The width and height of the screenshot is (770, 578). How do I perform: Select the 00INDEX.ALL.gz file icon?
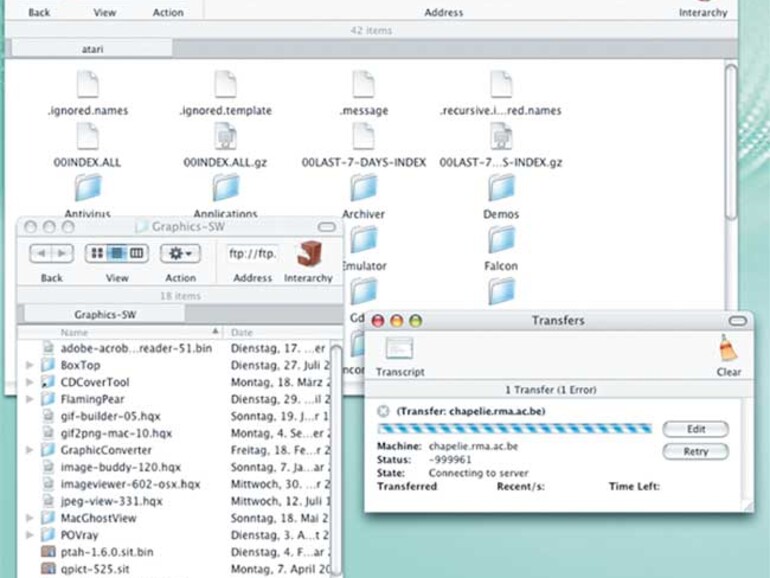pyautogui.click(x=225, y=137)
